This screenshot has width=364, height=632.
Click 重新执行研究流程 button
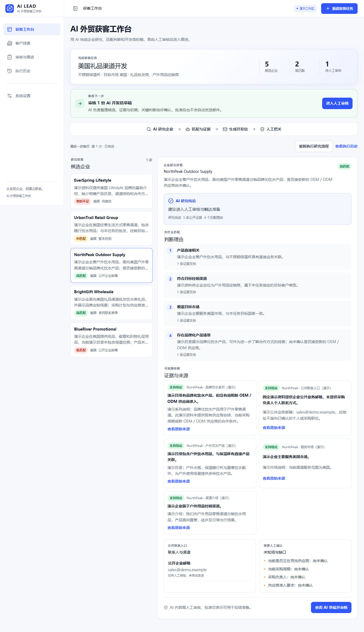click(x=314, y=146)
